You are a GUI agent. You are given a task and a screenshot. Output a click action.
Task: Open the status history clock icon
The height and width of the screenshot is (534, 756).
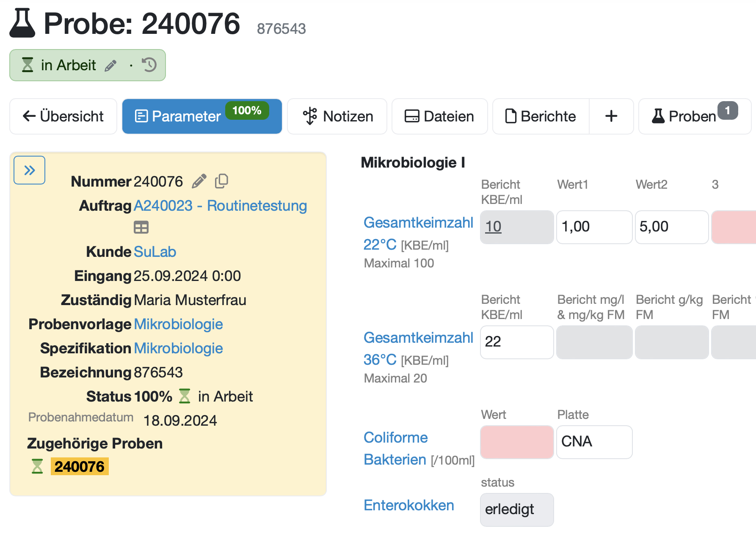[x=149, y=65]
